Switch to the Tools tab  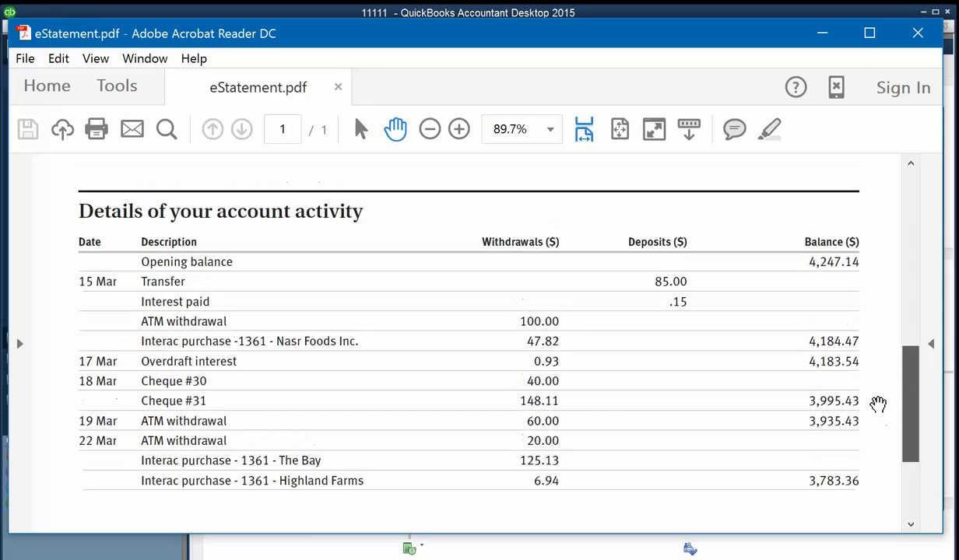coord(117,86)
